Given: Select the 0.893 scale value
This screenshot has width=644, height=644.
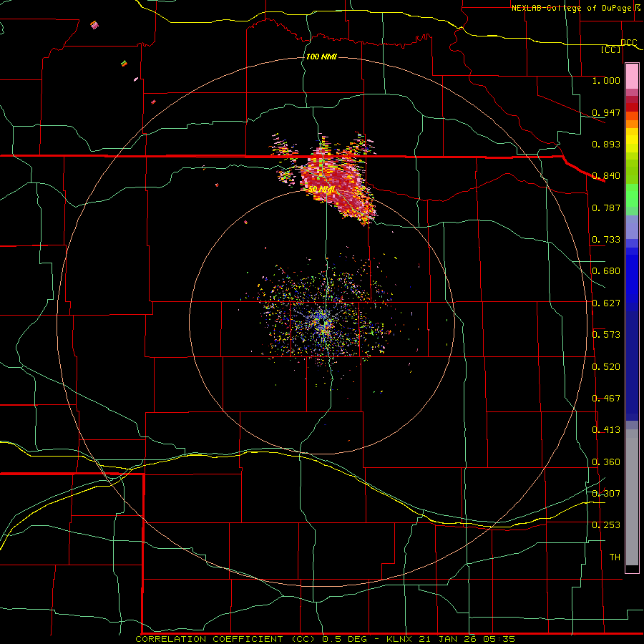Looking at the screenshot, I should click(606, 144).
